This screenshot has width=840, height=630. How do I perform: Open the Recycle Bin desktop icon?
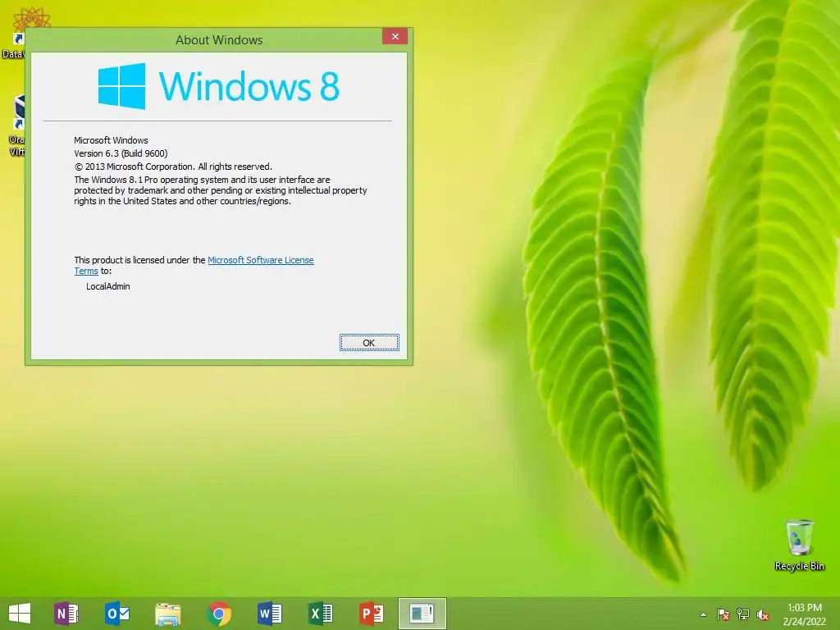coord(799,545)
